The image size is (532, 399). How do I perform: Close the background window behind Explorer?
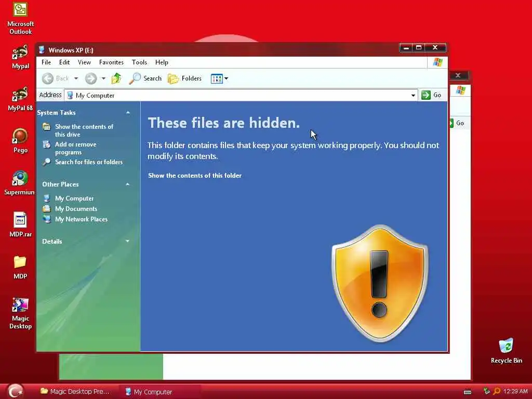tap(458, 75)
